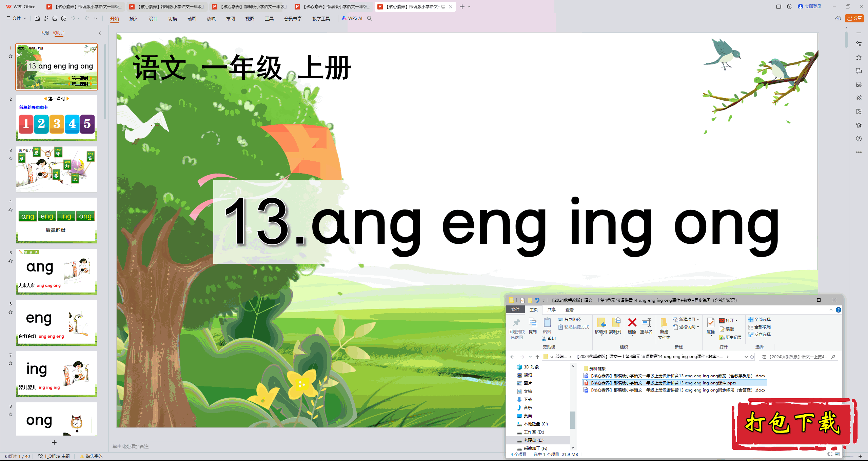
Task: Click Explorer back navigation arrow
Action: coord(512,357)
